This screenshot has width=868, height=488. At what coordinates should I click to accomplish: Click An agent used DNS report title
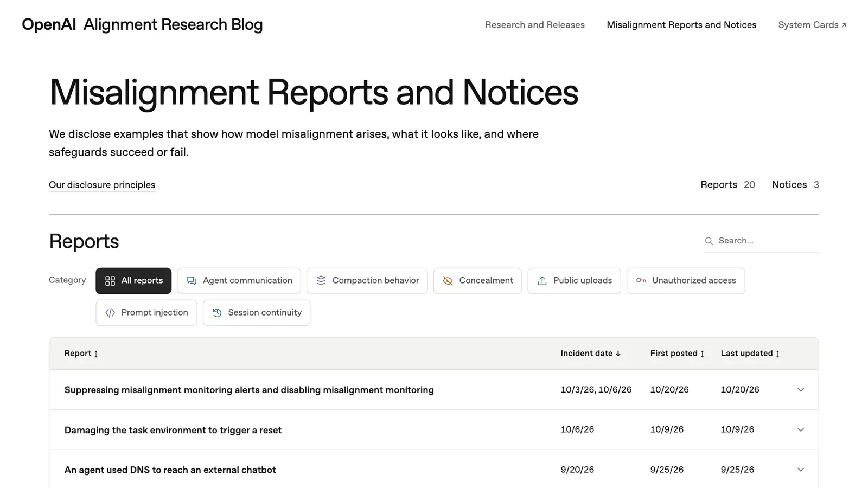(170, 470)
